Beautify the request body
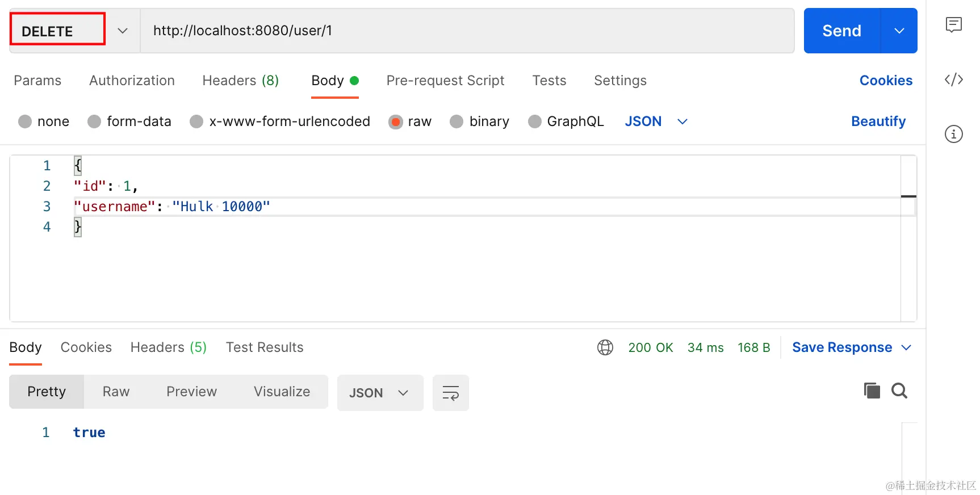980x495 pixels. [x=878, y=121]
